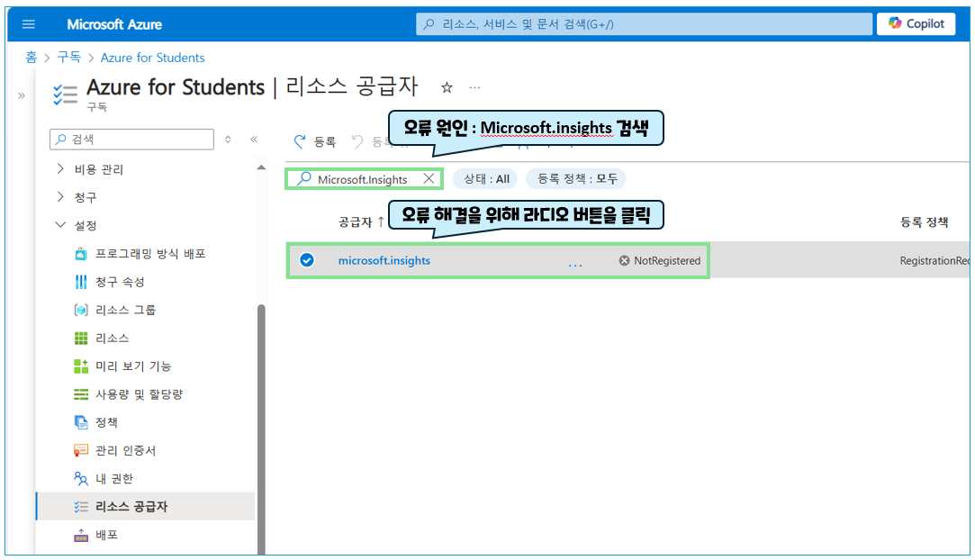The image size is (975, 560).
Task: Go to the 홈 breadcrumb
Action: pyautogui.click(x=32, y=58)
